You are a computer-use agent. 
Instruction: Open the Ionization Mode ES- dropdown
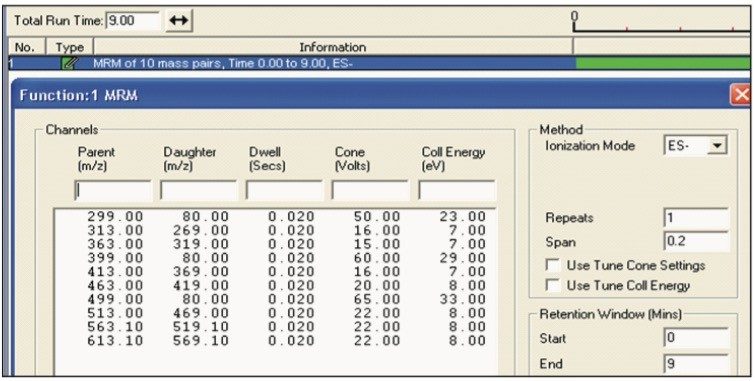point(717,145)
